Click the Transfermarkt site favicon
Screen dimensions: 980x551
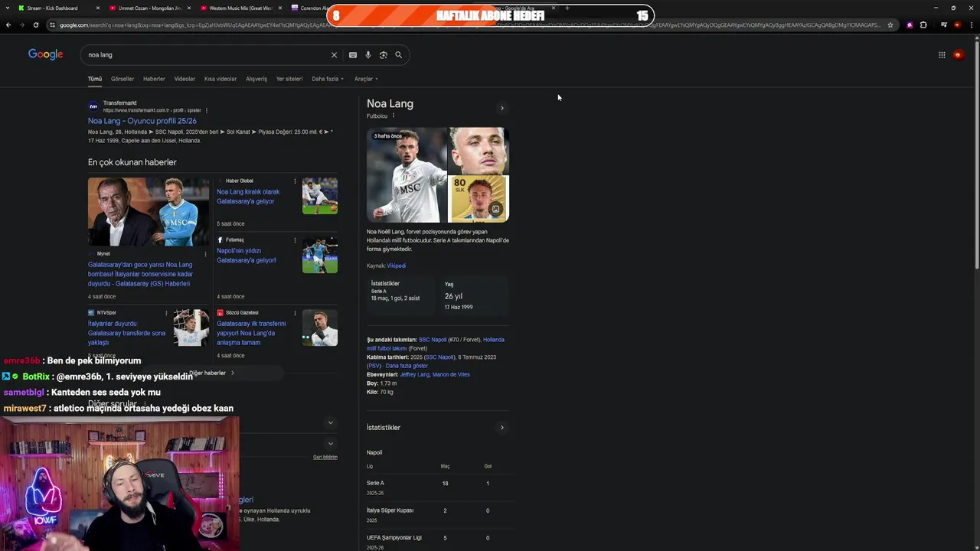tap(93, 106)
